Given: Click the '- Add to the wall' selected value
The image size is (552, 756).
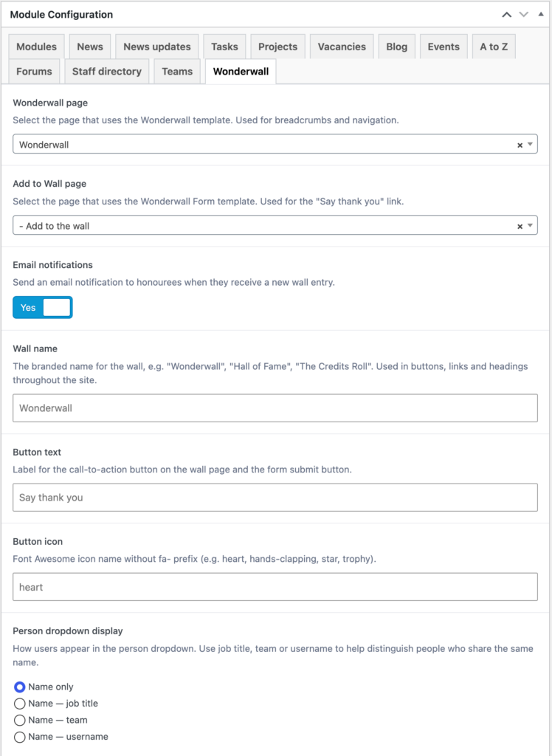Looking at the screenshot, I should (54, 226).
